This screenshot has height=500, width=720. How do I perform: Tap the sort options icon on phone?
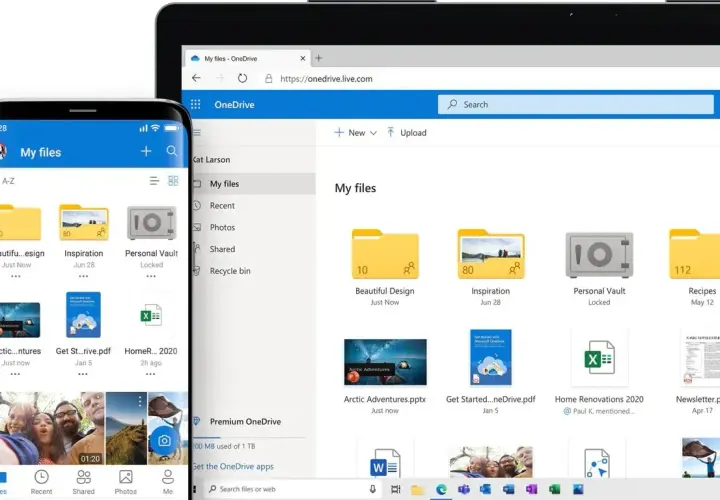click(x=154, y=181)
